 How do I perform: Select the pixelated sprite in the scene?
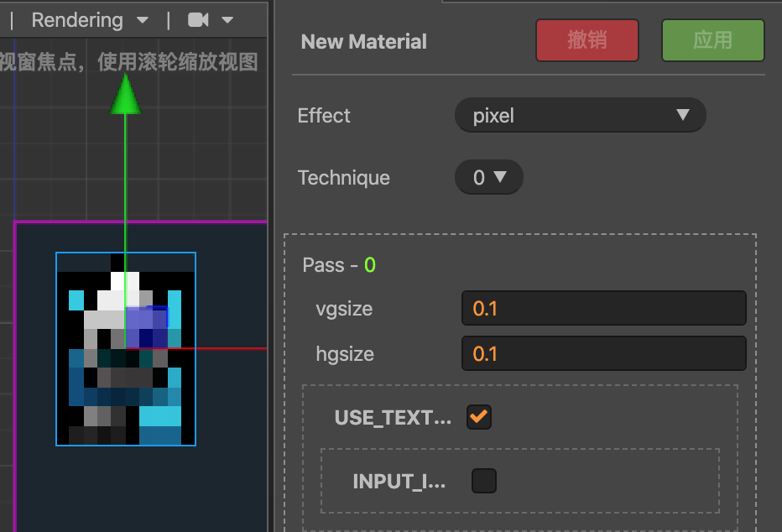click(126, 349)
